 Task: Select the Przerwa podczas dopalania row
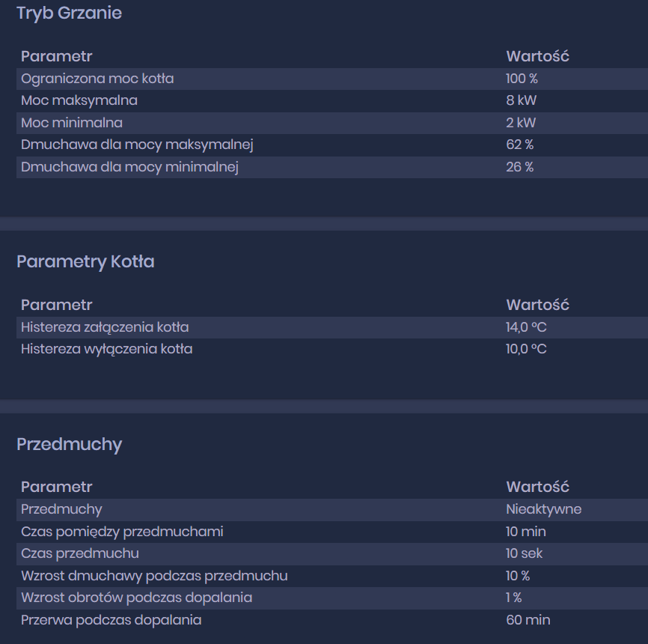coord(111,620)
